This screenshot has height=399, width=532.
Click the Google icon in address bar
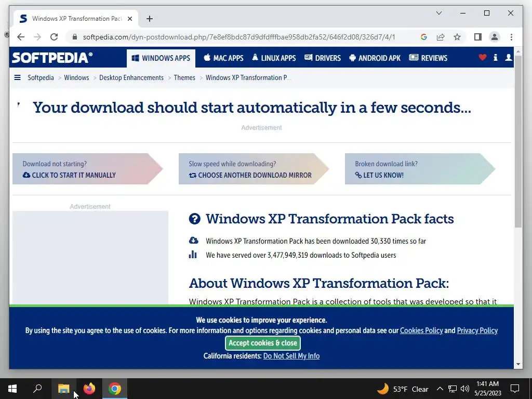click(424, 37)
